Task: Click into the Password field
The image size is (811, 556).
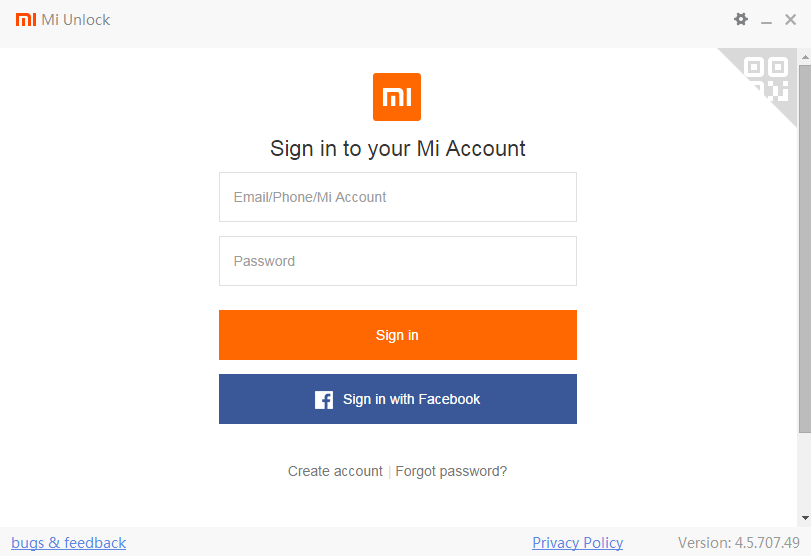Action: 397,261
